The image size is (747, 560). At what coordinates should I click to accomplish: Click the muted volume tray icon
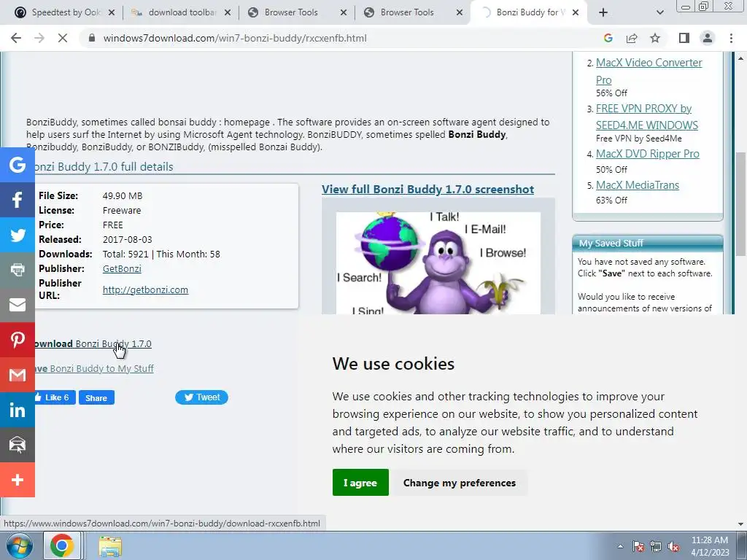[673, 546]
